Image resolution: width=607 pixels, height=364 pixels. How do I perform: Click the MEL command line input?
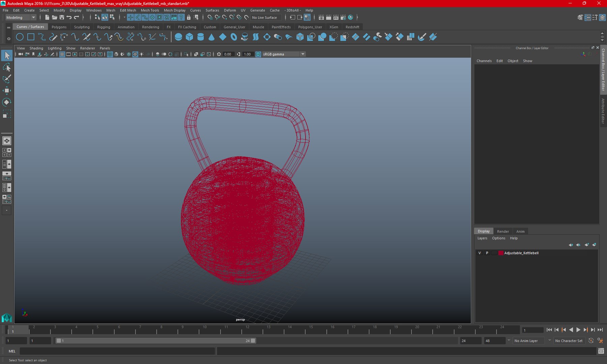tap(117, 351)
